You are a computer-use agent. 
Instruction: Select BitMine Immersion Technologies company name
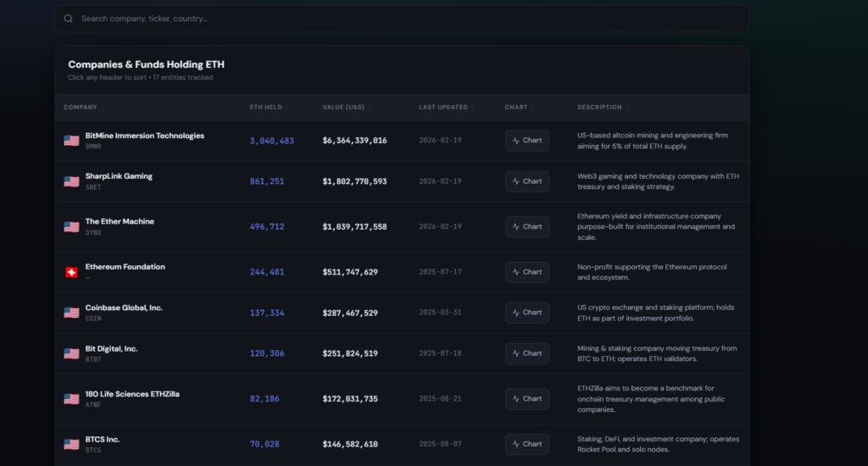coord(144,136)
